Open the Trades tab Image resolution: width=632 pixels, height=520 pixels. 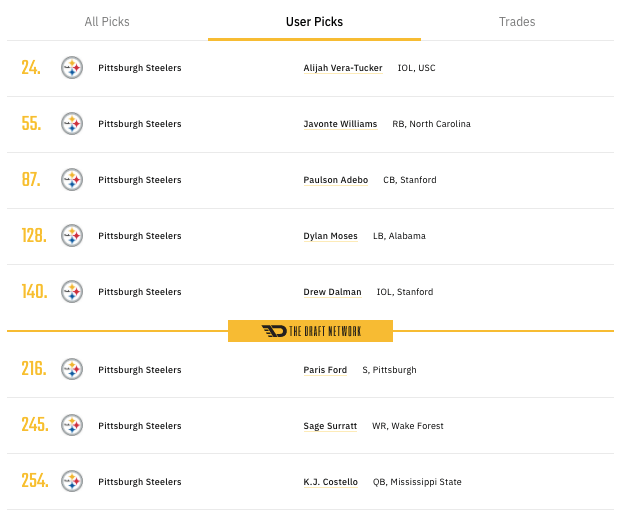tap(517, 22)
